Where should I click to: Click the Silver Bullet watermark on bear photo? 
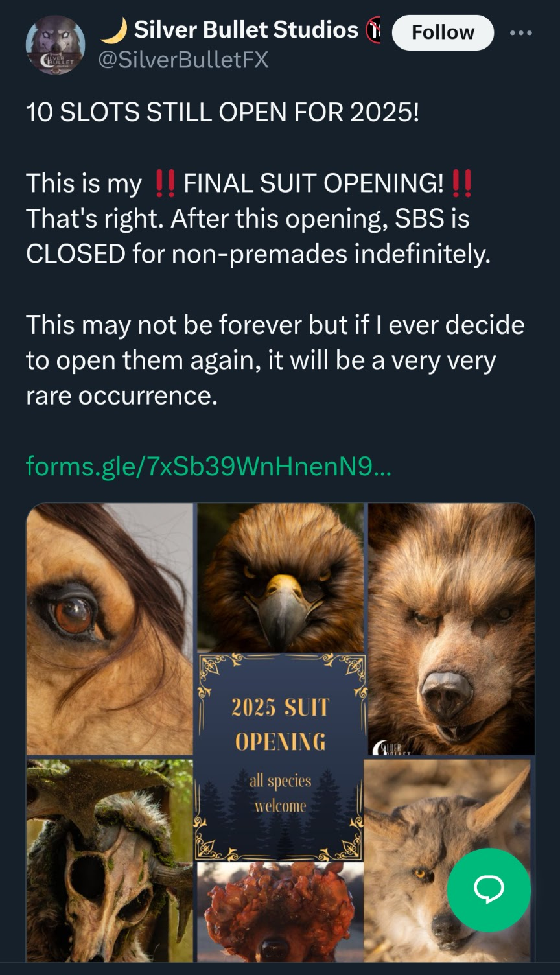[x=389, y=747]
